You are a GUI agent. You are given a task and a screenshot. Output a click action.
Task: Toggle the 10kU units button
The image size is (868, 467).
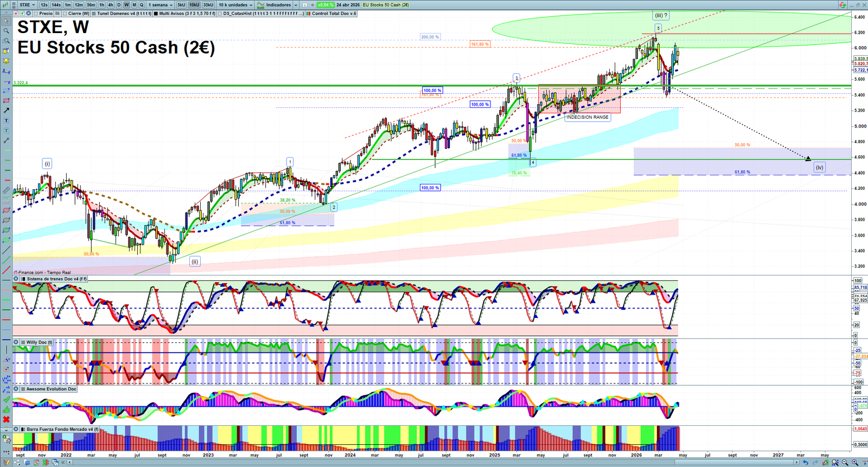[194, 5]
